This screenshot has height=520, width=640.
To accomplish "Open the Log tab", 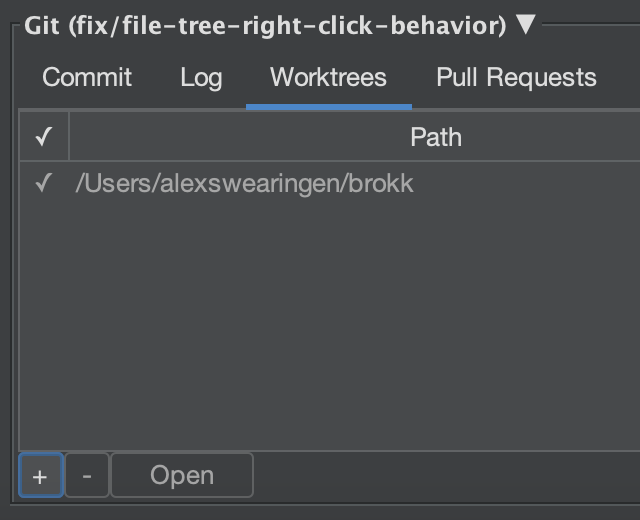I will 201,78.
